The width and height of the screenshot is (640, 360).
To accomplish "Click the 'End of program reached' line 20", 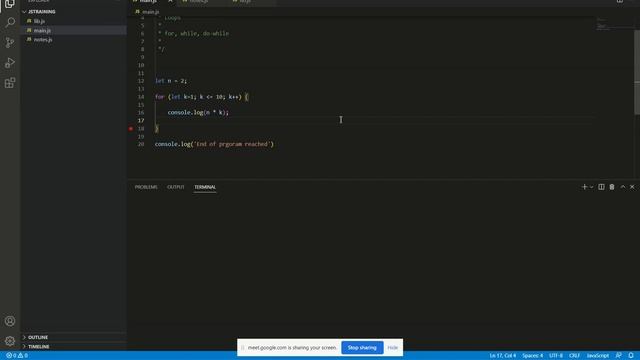I will pyautogui.click(x=214, y=144).
